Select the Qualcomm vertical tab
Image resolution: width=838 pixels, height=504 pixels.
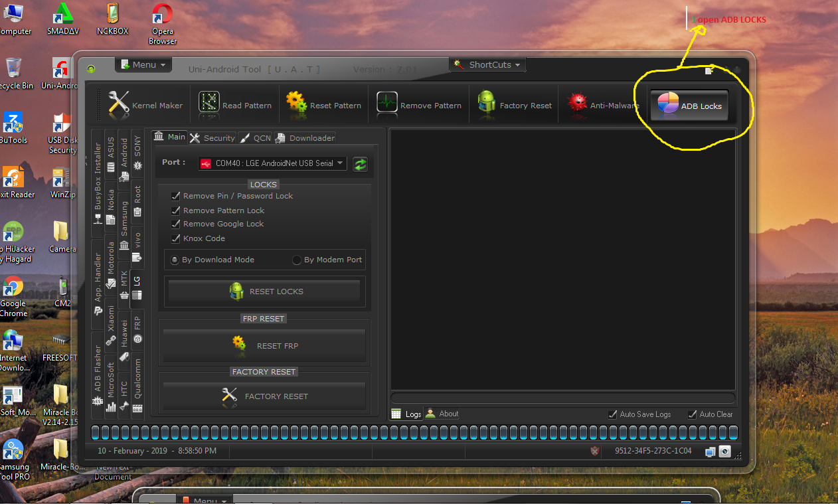coord(137,386)
